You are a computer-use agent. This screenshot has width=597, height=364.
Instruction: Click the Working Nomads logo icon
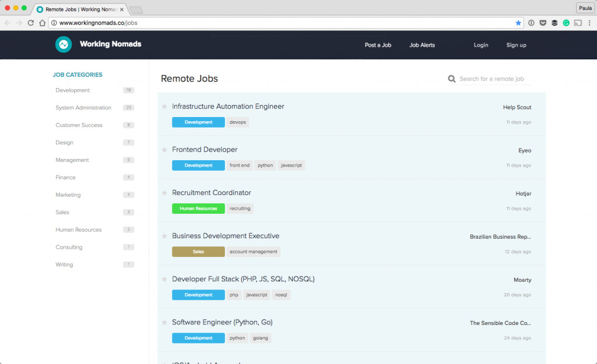click(x=64, y=44)
